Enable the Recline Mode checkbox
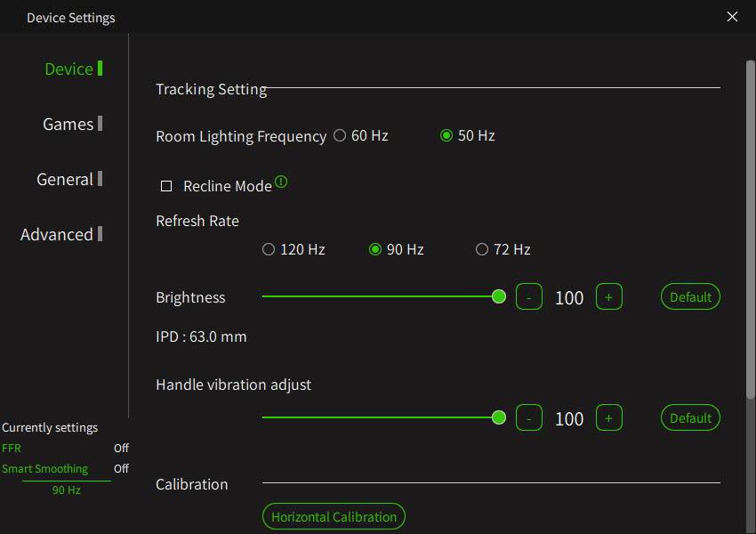756x534 pixels. (166, 186)
